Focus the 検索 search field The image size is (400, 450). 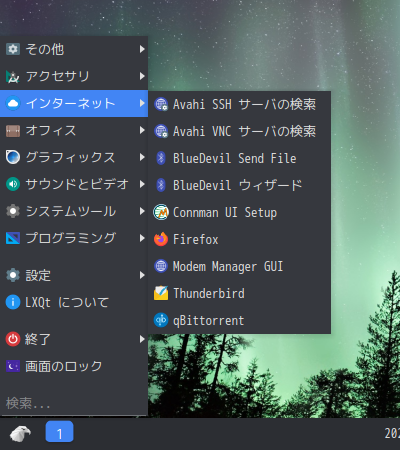click(x=74, y=404)
